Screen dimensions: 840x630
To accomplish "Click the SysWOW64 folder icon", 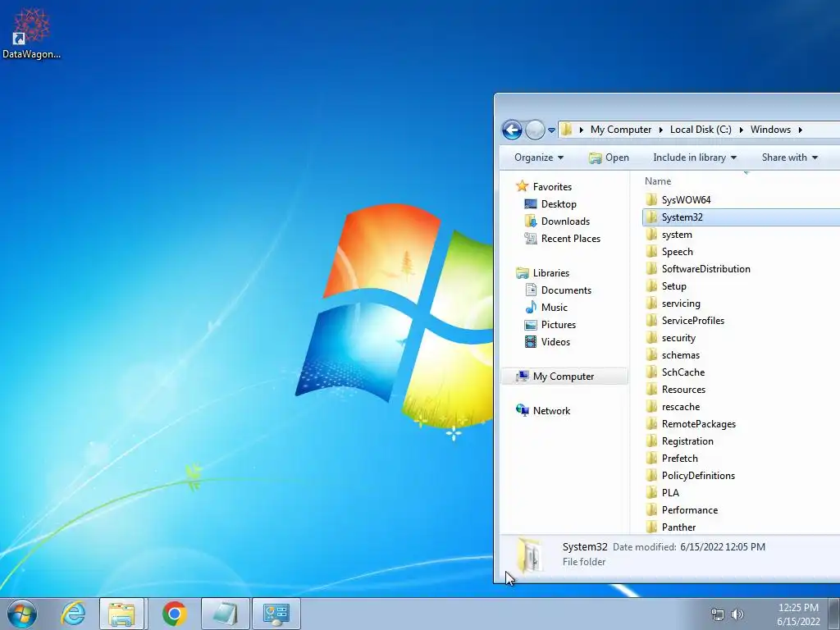I will tap(651, 200).
